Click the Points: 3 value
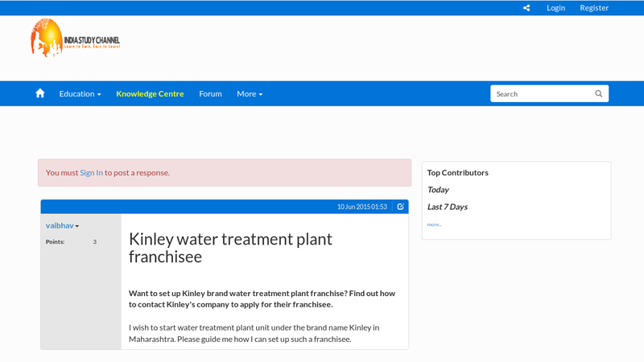Image resolution: width=644 pixels, height=362 pixels. point(94,242)
